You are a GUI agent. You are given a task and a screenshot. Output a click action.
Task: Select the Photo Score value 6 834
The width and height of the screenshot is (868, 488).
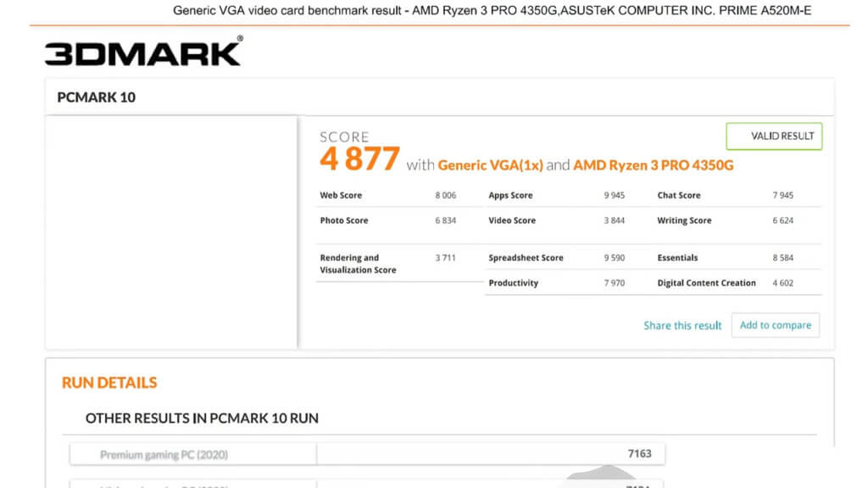445,220
